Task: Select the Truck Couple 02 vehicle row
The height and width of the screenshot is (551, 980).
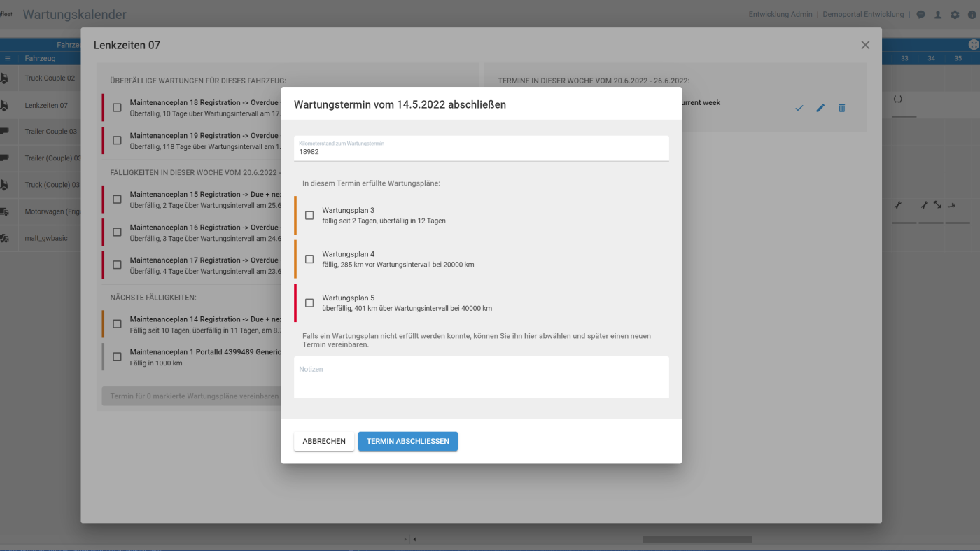Action: tap(49, 78)
